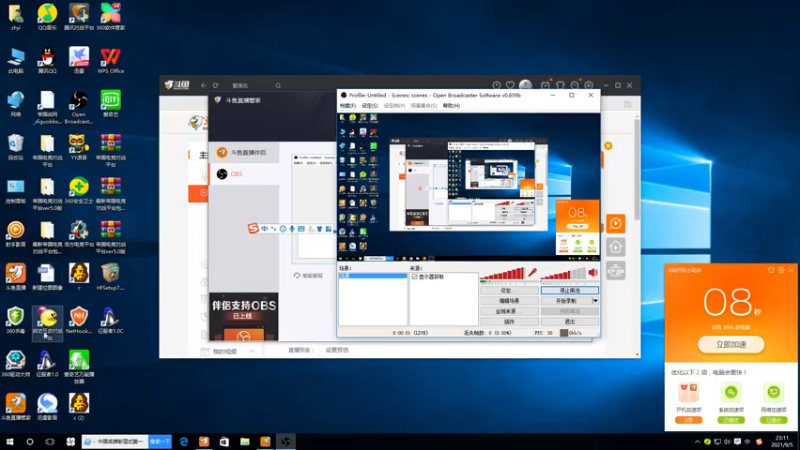This screenshot has width=800, height=450.
Task: Open the OBS 场景集合 menu
Action: click(423, 106)
